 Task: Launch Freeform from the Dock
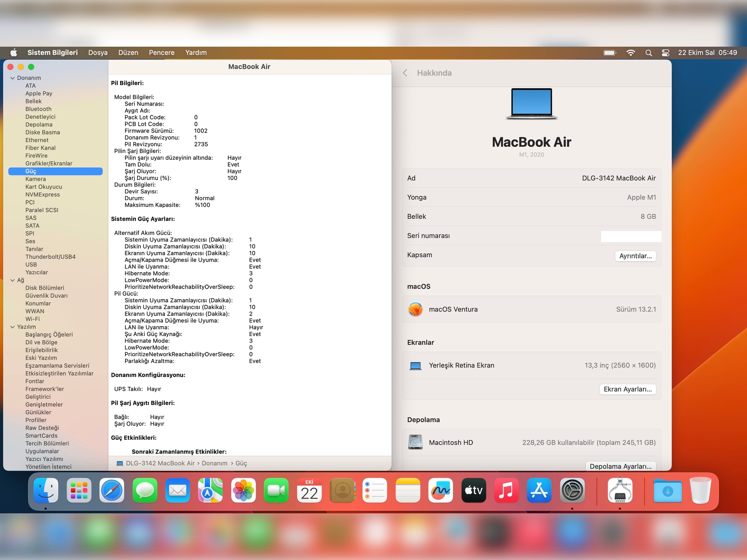tap(441, 490)
